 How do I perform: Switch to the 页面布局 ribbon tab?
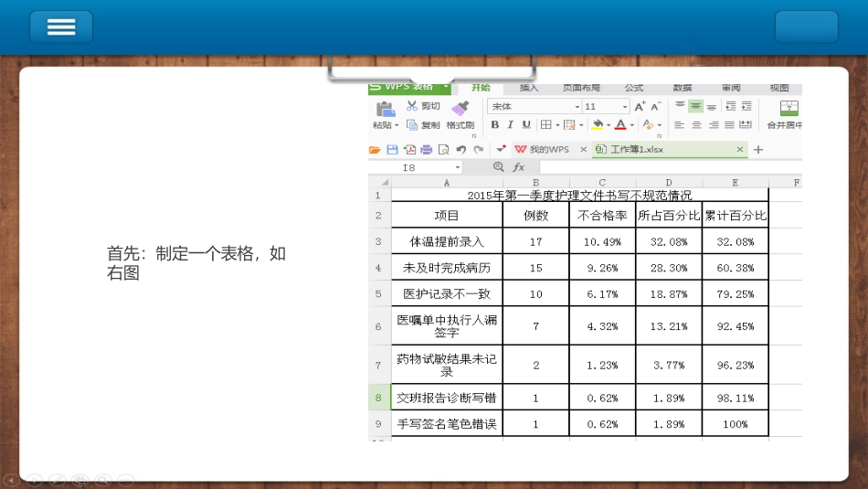tap(581, 88)
